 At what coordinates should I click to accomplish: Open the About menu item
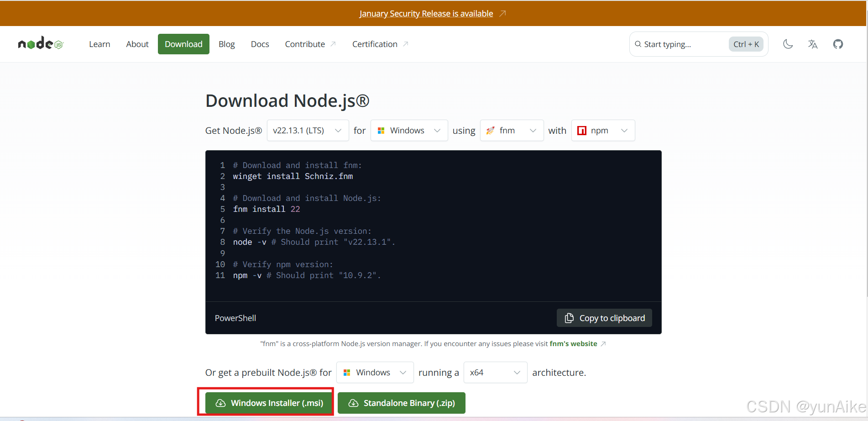coord(137,44)
